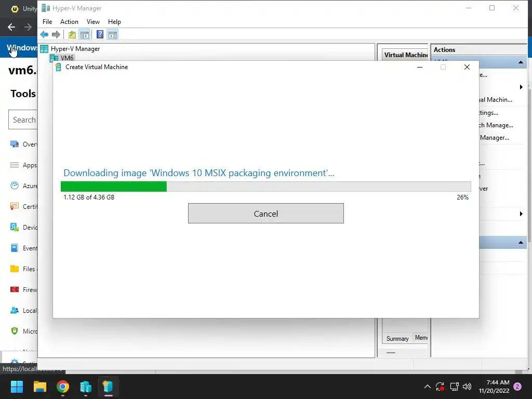Open Microsoft Defender shield icon in sidebar
This screenshot has height=399, width=532.
[x=14, y=331]
